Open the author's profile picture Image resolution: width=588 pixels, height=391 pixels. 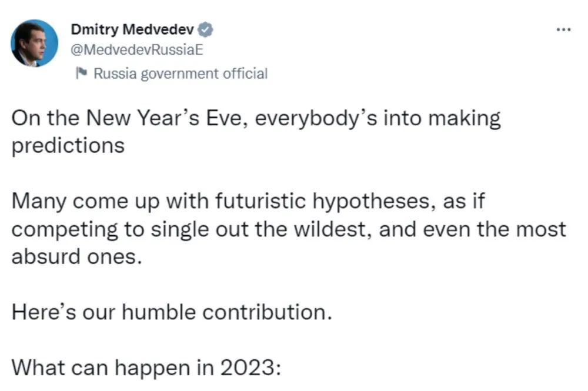point(35,44)
